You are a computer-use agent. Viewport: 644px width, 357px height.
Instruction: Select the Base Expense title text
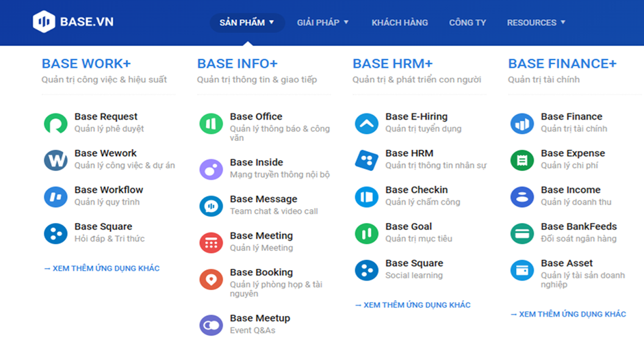click(573, 153)
